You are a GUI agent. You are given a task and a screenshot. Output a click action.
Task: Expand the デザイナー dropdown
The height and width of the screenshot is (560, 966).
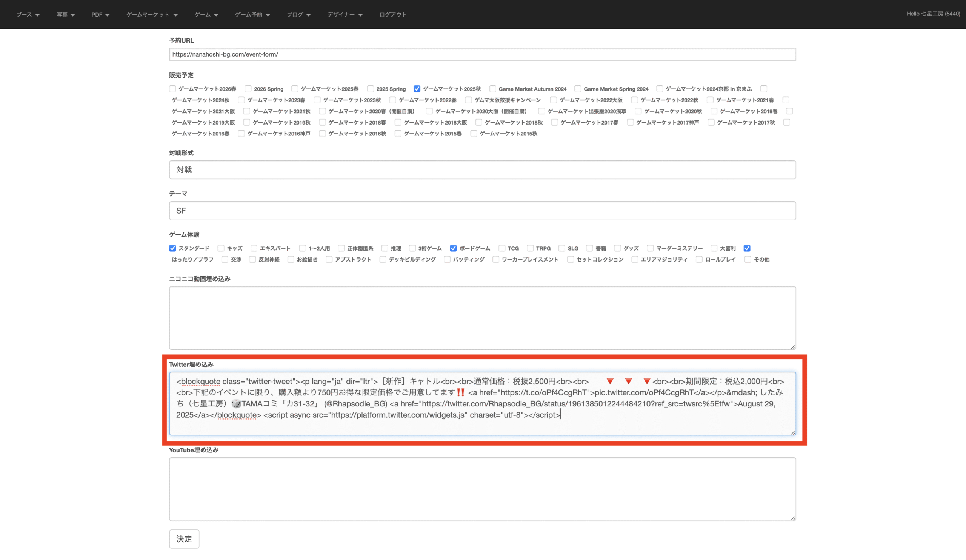[x=344, y=15]
